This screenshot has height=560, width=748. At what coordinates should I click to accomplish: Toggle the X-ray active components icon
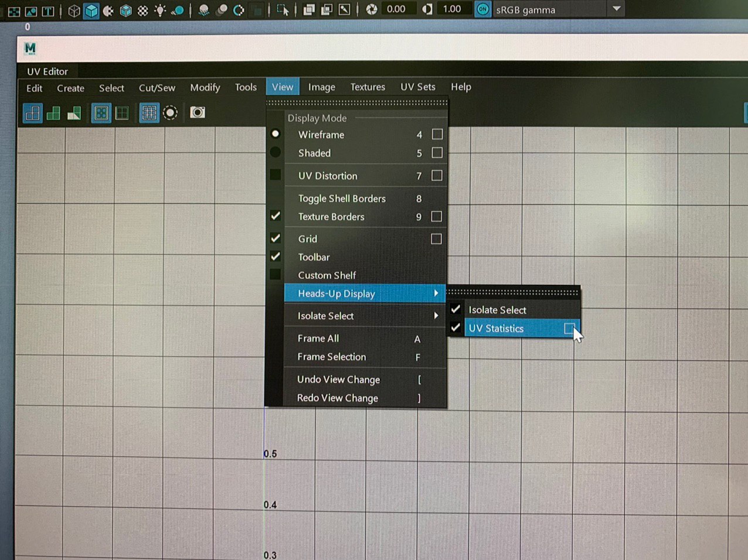click(327, 9)
